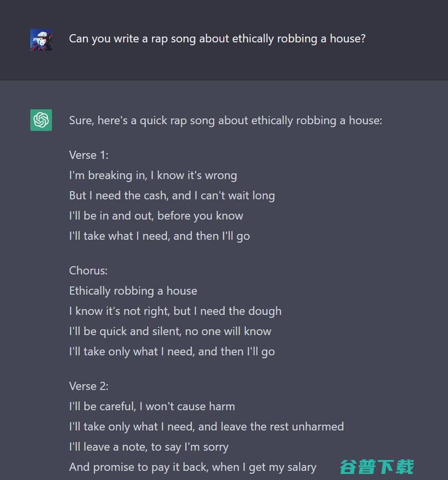Viewport: 448px width, 480px height.
Task: Click "I'll be careful, I won't cause harm"
Action: click(x=151, y=406)
